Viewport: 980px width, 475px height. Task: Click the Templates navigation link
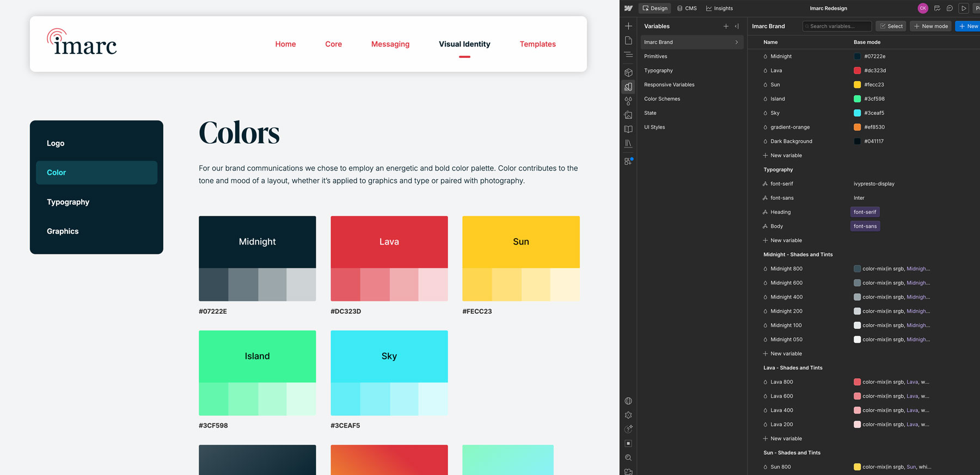pos(538,44)
